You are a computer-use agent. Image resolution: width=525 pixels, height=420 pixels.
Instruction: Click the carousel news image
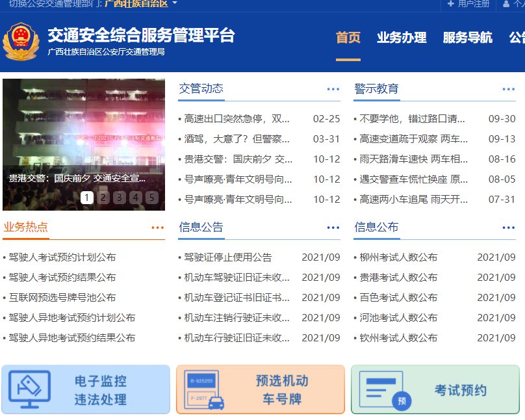84,145
